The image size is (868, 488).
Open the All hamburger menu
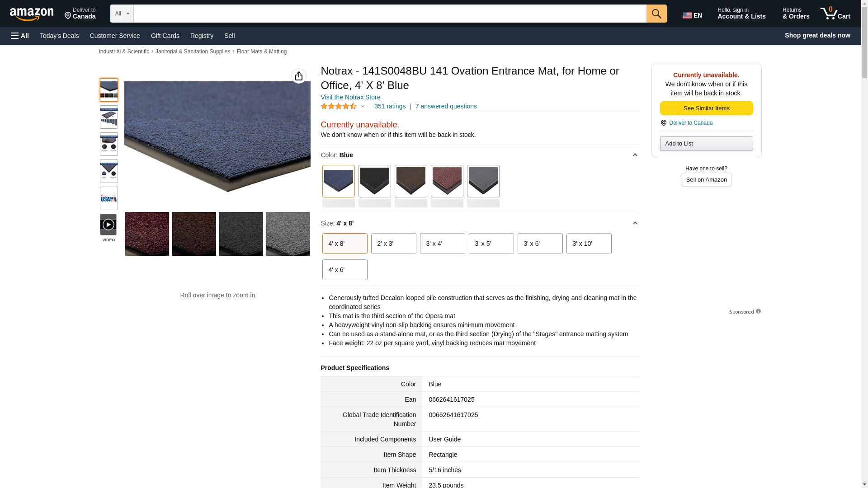[x=20, y=36]
